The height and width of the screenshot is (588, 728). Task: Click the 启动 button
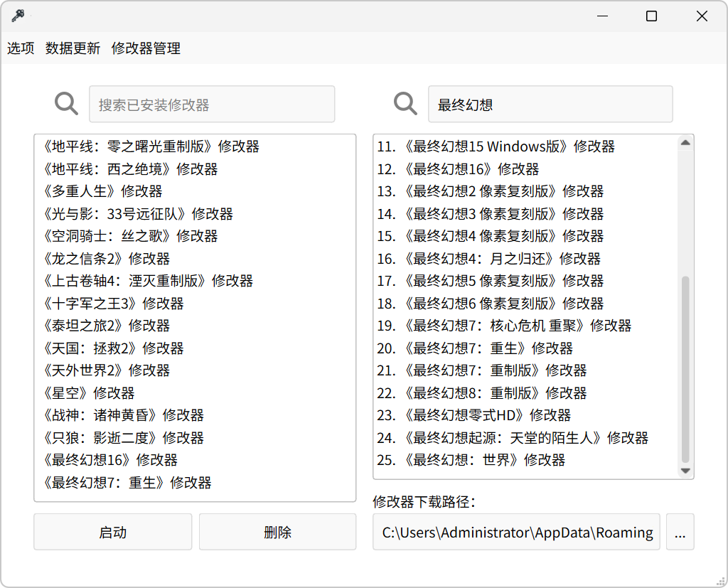click(113, 532)
